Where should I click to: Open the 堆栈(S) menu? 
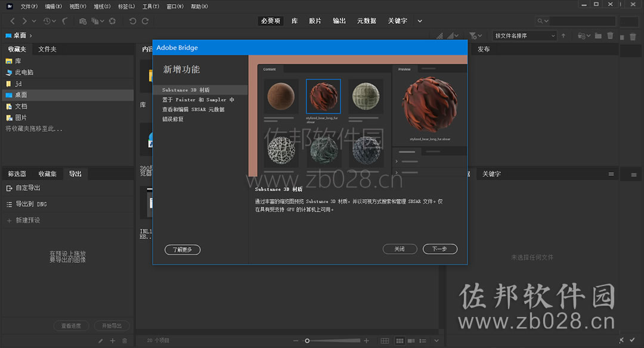[x=102, y=6]
